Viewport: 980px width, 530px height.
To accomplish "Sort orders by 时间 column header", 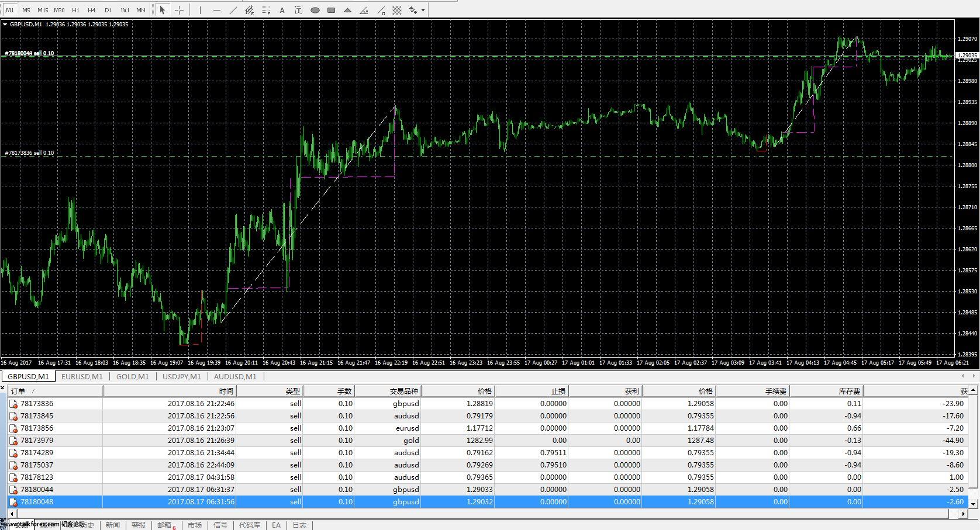I will [x=170, y=391].
